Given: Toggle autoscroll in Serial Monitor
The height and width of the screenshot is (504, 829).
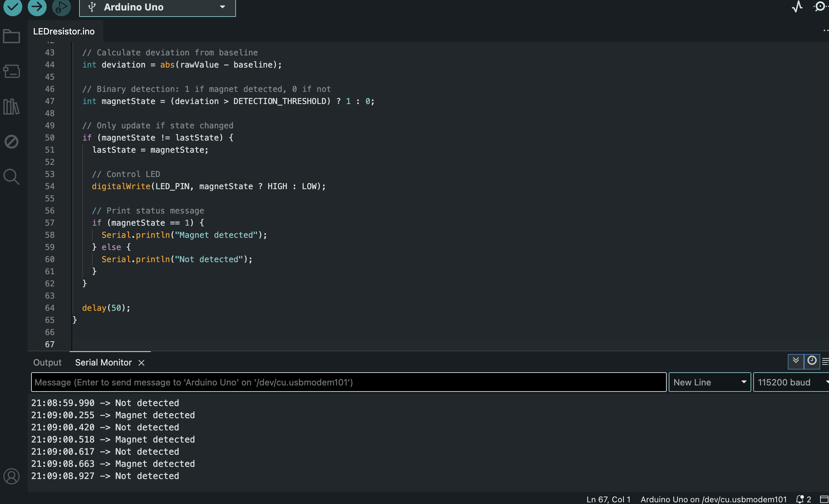Looking at the screenshot, I should point(796,361).
